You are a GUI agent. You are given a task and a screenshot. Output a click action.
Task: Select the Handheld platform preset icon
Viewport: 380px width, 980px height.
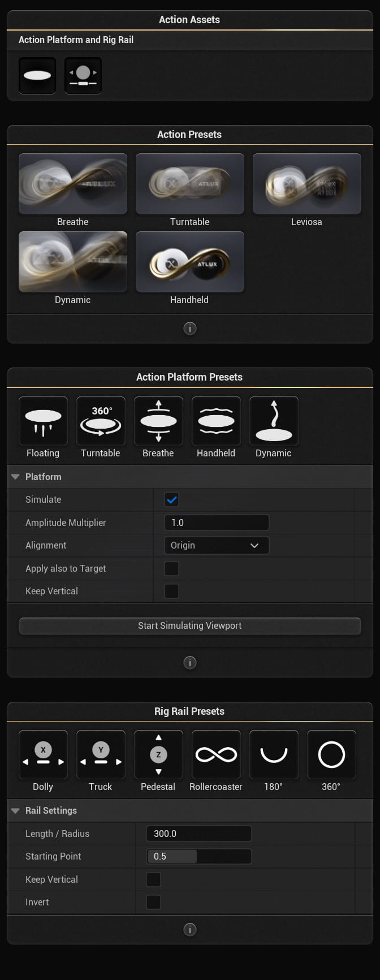[x=216, y=421]
